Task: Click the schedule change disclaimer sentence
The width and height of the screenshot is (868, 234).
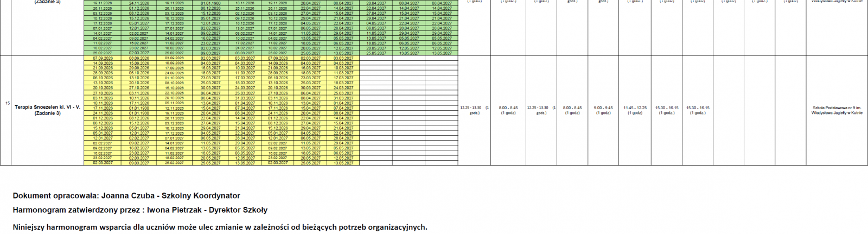Action: pos(220,227)
